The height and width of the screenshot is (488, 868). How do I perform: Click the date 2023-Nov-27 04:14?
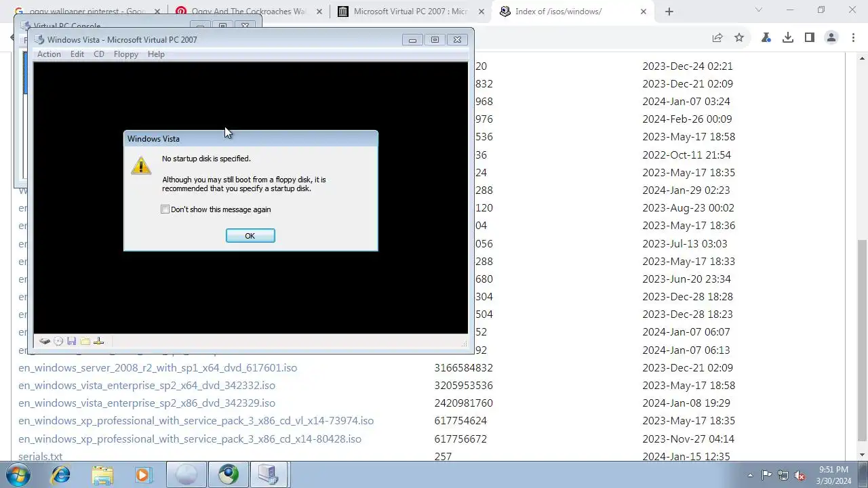tap(688, 439)
